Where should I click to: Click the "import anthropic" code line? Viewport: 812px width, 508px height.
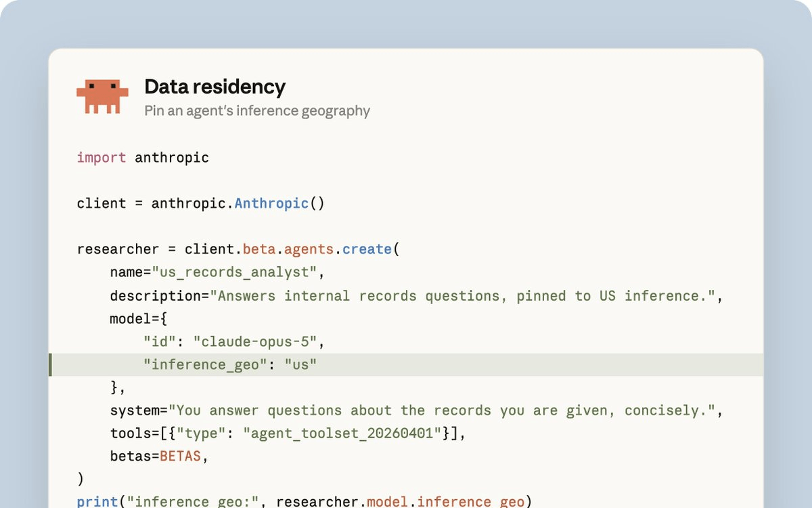pos(143,158)
